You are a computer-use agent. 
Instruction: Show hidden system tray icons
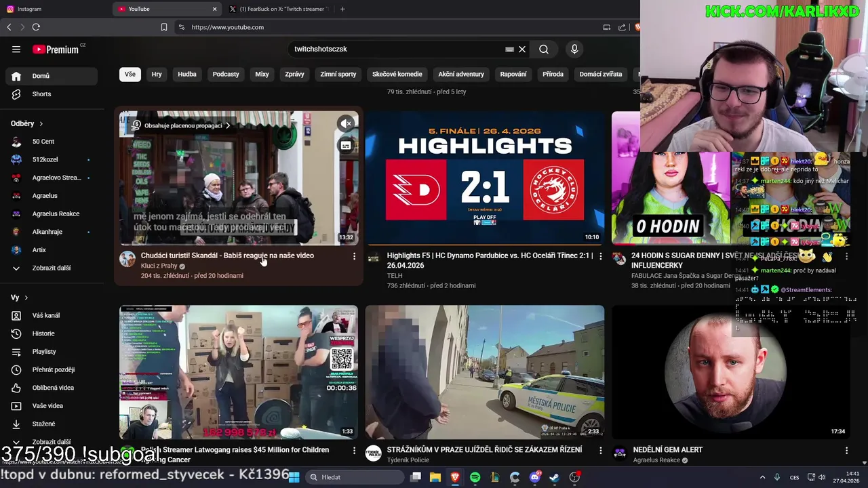pyautogui.click(x=762, y=477)
